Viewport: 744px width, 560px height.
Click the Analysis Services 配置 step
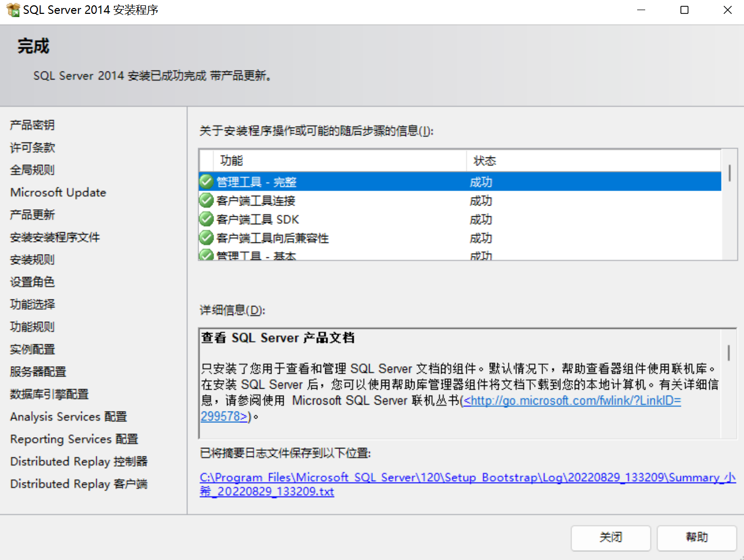pyautogui.click(x=68, y=416)
